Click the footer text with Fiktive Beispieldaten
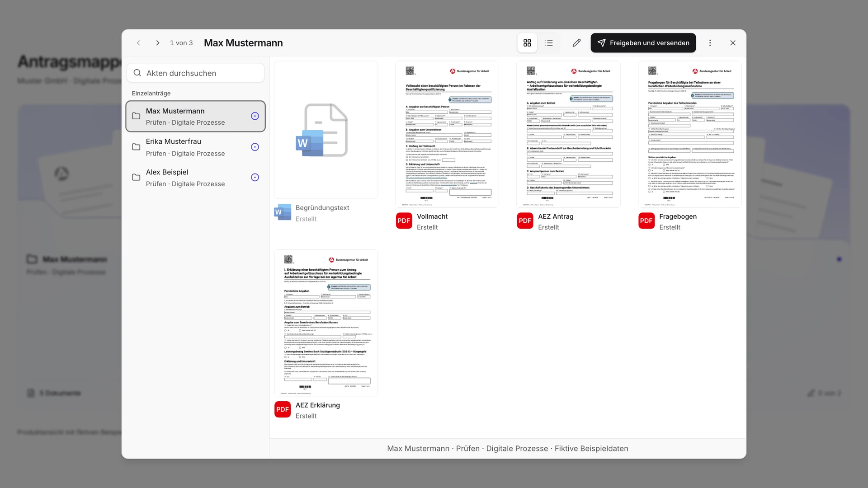 coord(508,448)
